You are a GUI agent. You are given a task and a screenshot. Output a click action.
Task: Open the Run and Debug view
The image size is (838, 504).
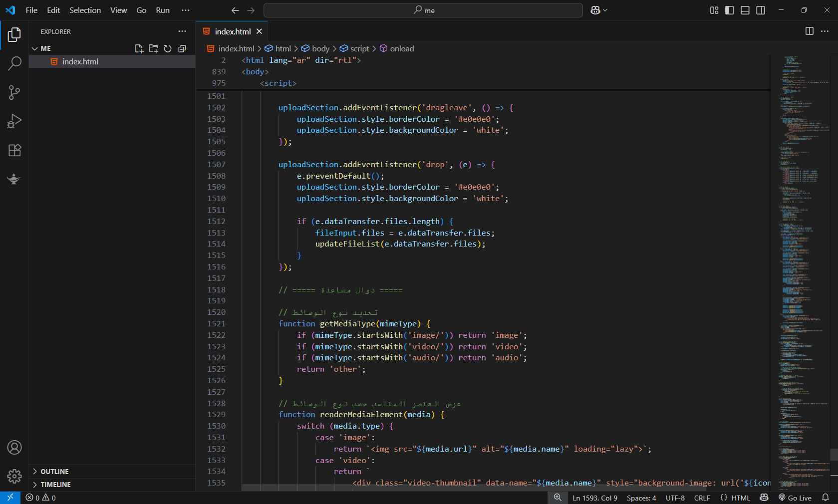tap(14, 121)
